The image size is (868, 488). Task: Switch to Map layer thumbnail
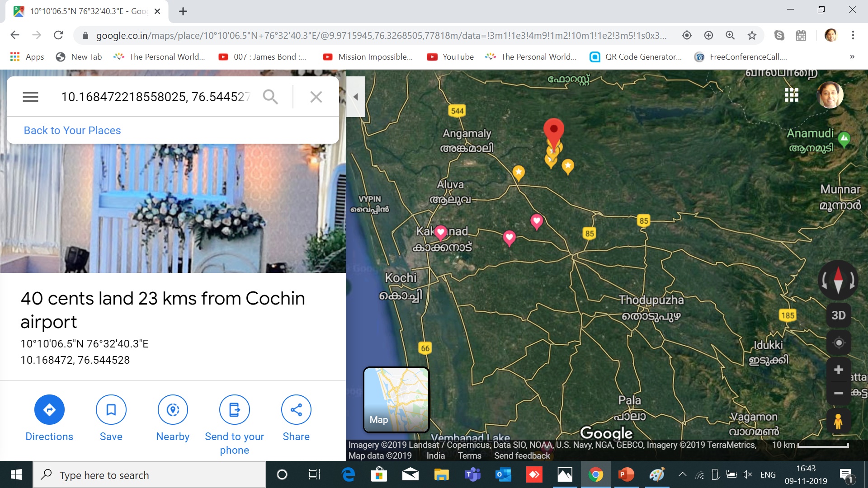(x=396, y=399)
